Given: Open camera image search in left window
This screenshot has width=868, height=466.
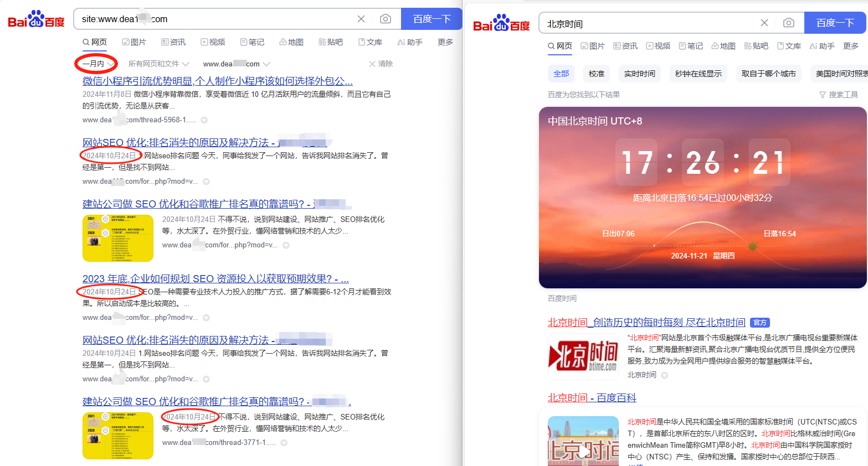Looking at the screenshot, I should pos(386,19).
